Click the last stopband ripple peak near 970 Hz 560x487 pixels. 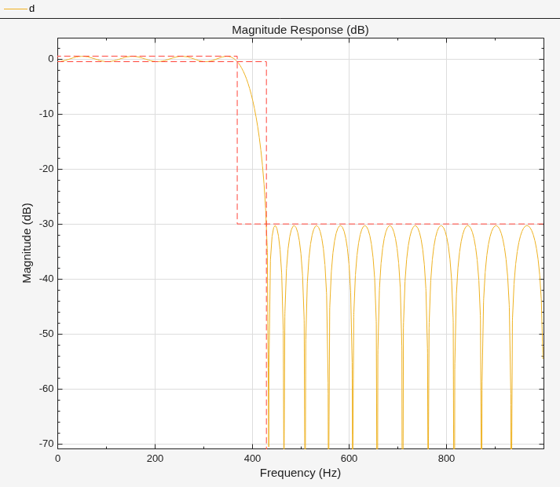(527, 226)
